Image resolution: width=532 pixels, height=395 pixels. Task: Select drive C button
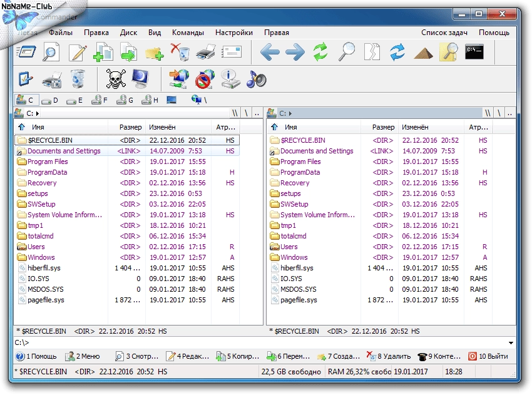pyautogui.click(x=26, y=100)
